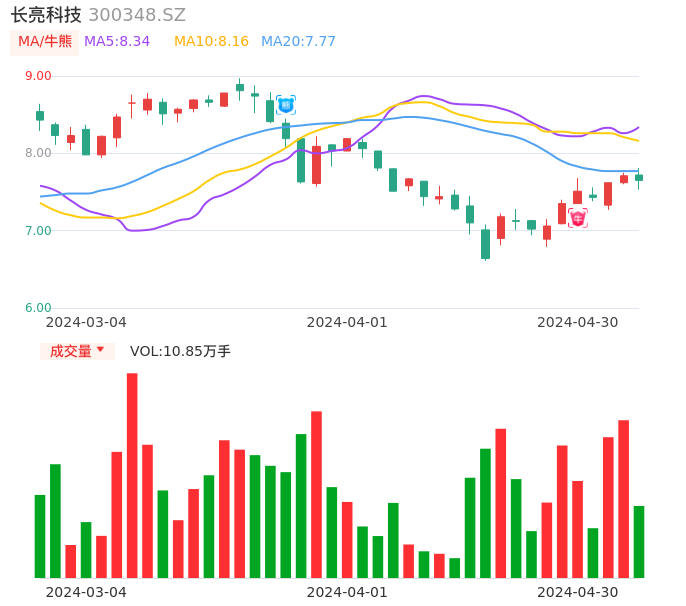
Task: Click the lowest green candlestick near 6.70
Action: [485, 243]
